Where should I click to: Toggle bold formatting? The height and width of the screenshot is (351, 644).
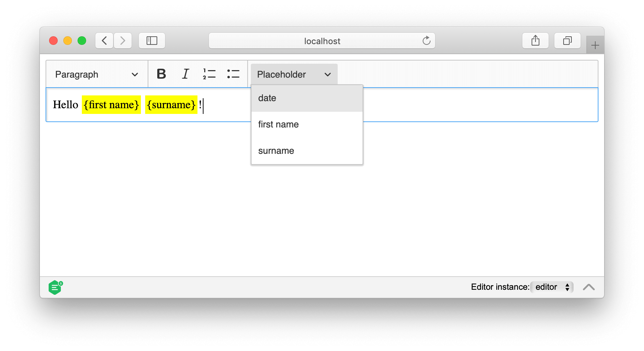pyautogui.click(x=162, y=74)
